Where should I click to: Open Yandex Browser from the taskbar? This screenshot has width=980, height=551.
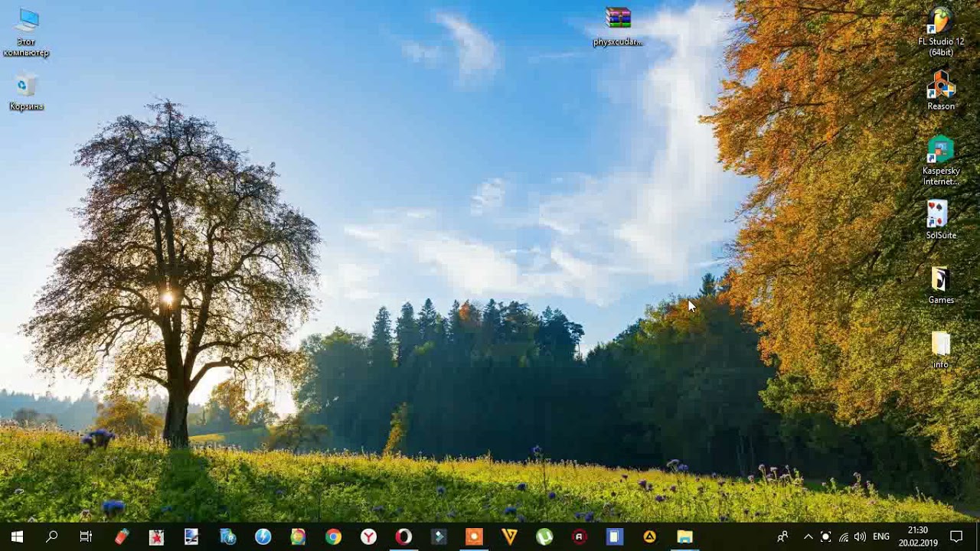click(x=368, y=537)
